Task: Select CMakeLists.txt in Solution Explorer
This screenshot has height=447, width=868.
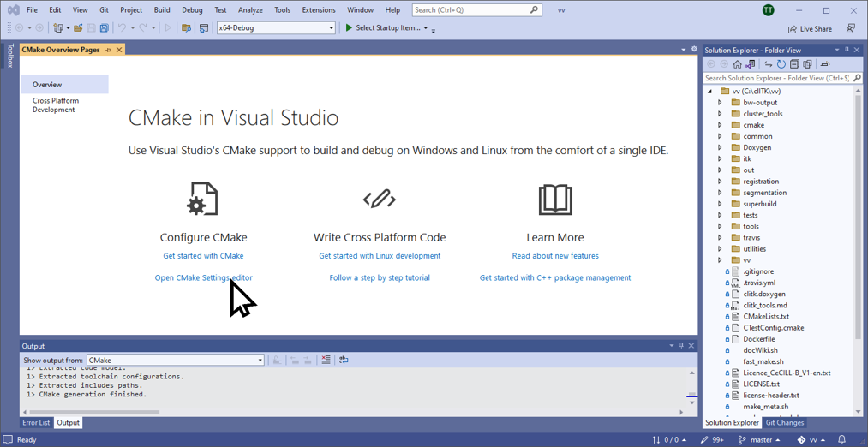Action: coord(765,317)
